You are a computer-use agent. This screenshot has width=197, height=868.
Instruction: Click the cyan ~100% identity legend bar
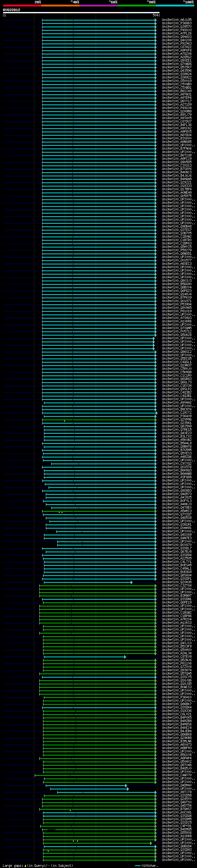pyautogui.click(x=175, y=6)
